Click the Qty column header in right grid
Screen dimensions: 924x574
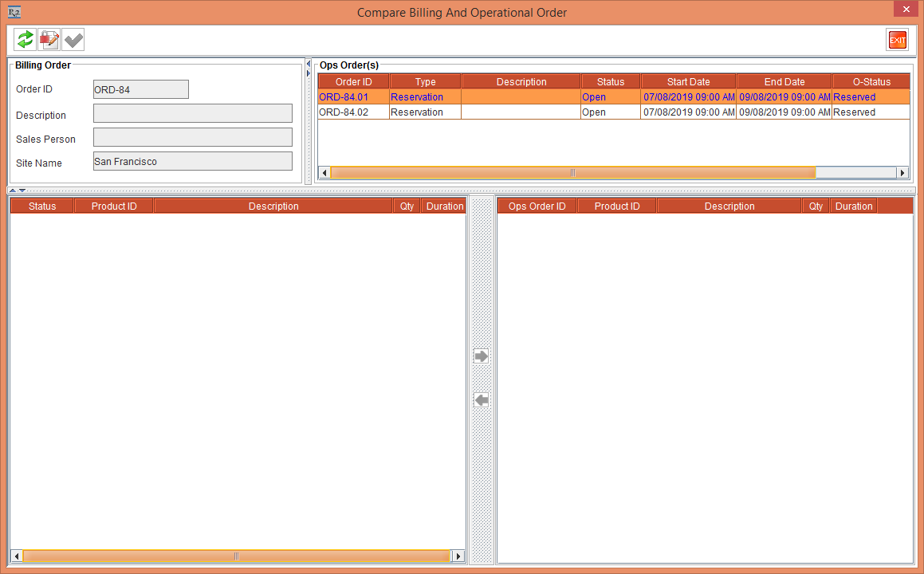point(816,205)
